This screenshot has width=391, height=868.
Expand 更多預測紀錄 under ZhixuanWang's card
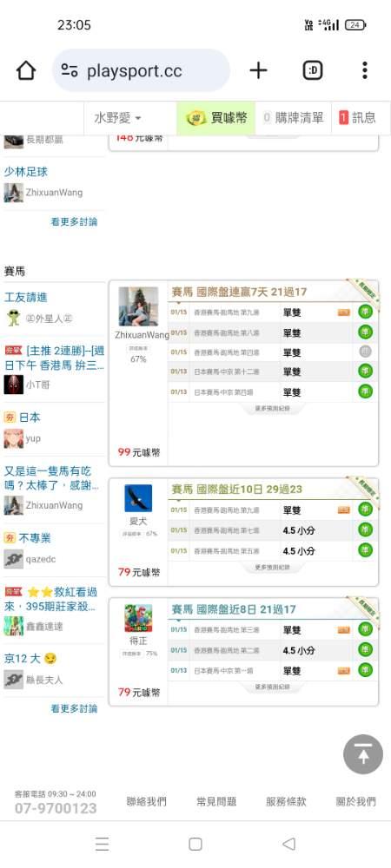click(272, 409)
